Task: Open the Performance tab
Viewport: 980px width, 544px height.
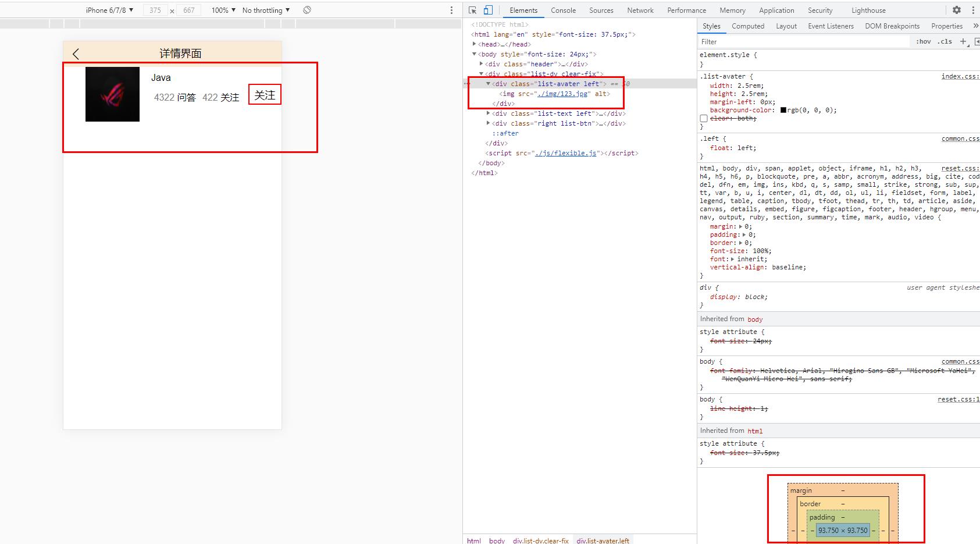Action: tap(686, 10)
